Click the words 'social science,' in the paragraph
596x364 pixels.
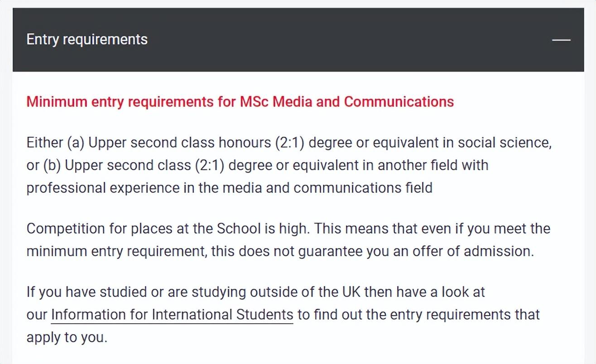(505, 143)
